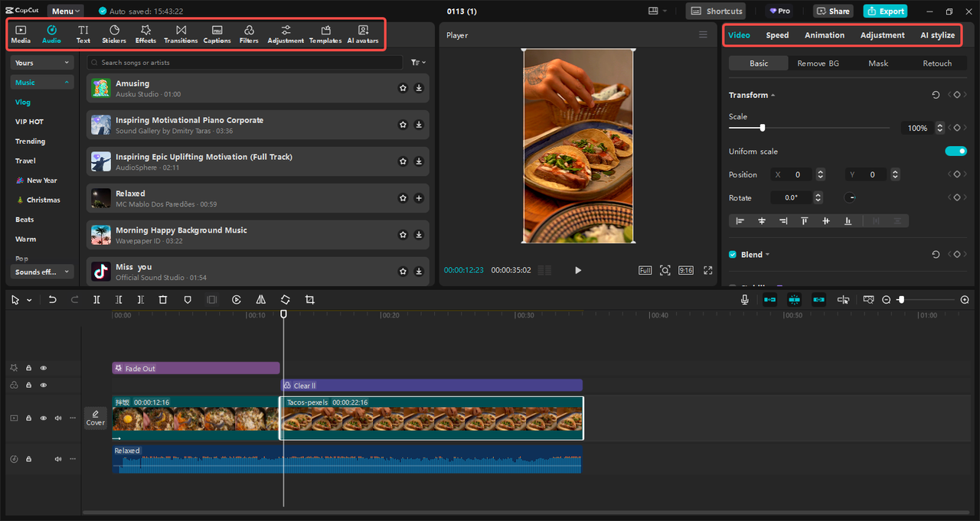
Task: Open the Adjustment panel in top toolbar
Action: pos(286,34)
